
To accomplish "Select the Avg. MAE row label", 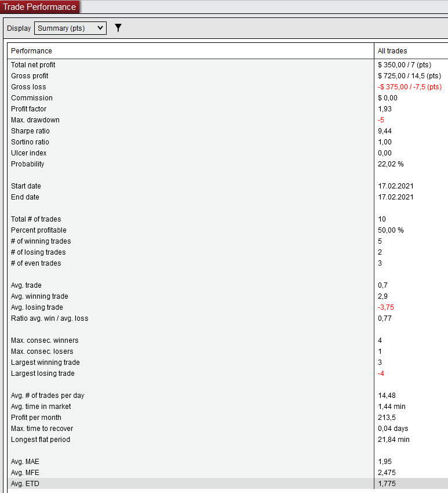I will click(25, 462).
